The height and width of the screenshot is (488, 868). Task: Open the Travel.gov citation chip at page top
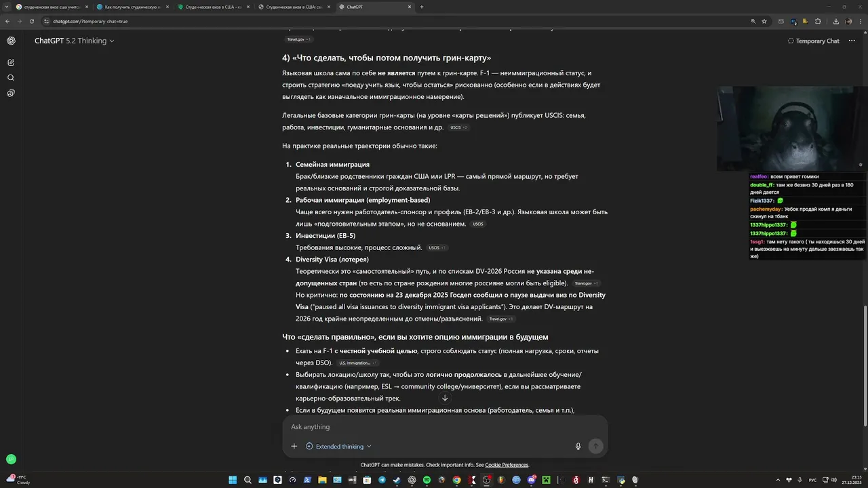tap(298, 39)
